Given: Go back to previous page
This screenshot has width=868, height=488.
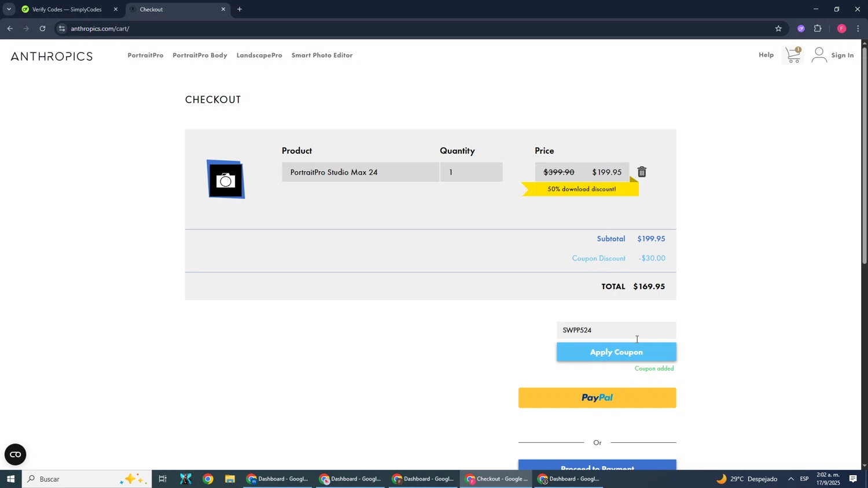Looking at the screenshot, I should click(10, 28).
